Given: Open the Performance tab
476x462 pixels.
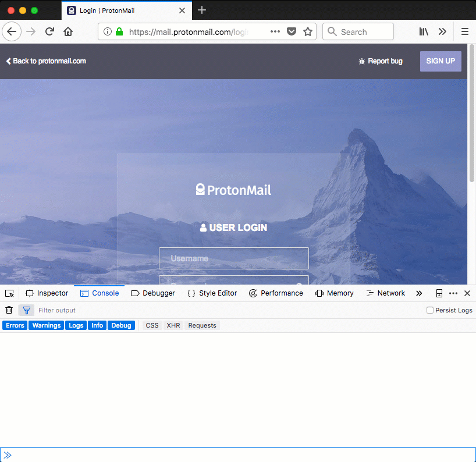Looking at the screenshot, I should 276,293.
